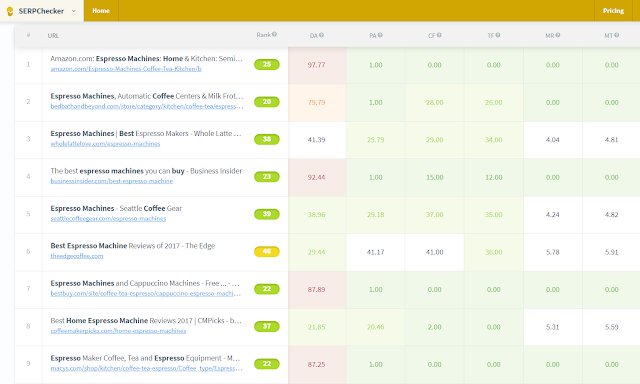Select MT value 5.91

tap(611, 252)
